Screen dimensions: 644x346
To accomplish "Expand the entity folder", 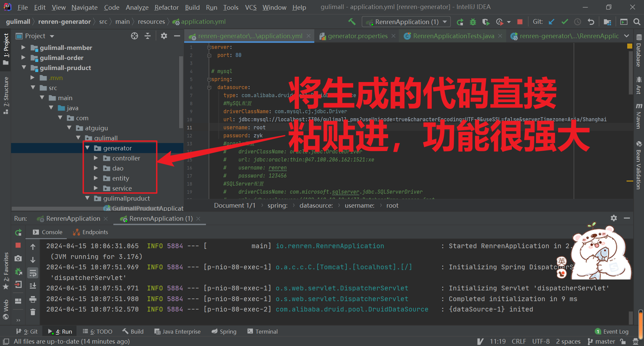I will click(x=96, y=178).
